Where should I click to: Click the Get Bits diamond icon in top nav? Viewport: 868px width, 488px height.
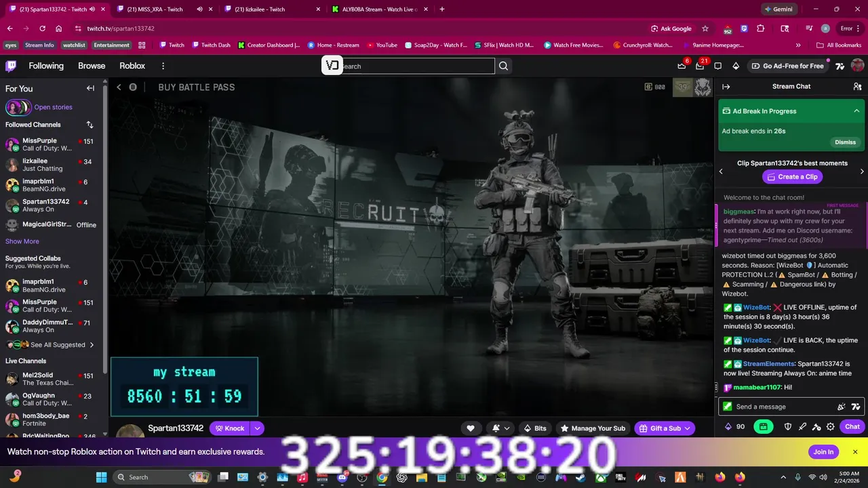736,66
